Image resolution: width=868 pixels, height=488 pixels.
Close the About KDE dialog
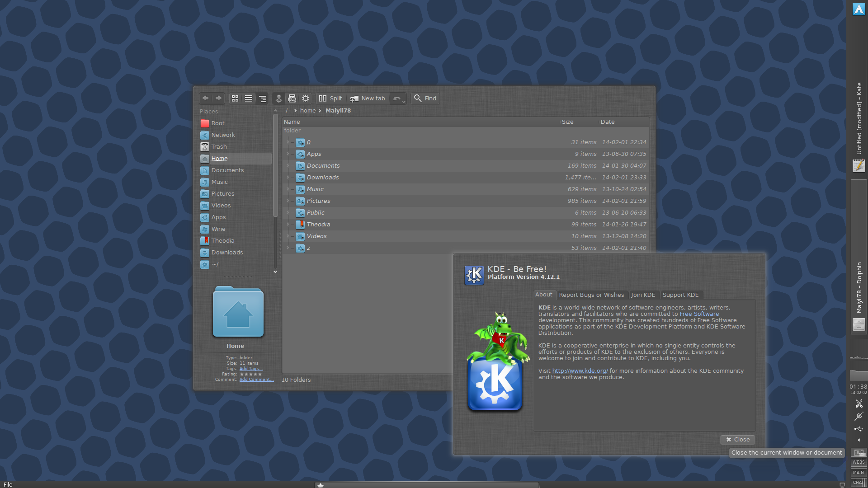(x=738, y=440)
